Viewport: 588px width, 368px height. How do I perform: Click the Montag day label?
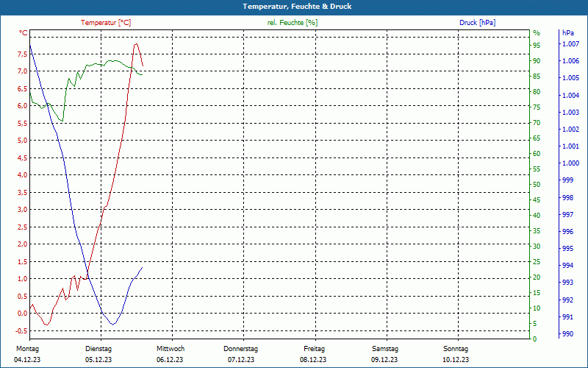click(x=27, y=349)
